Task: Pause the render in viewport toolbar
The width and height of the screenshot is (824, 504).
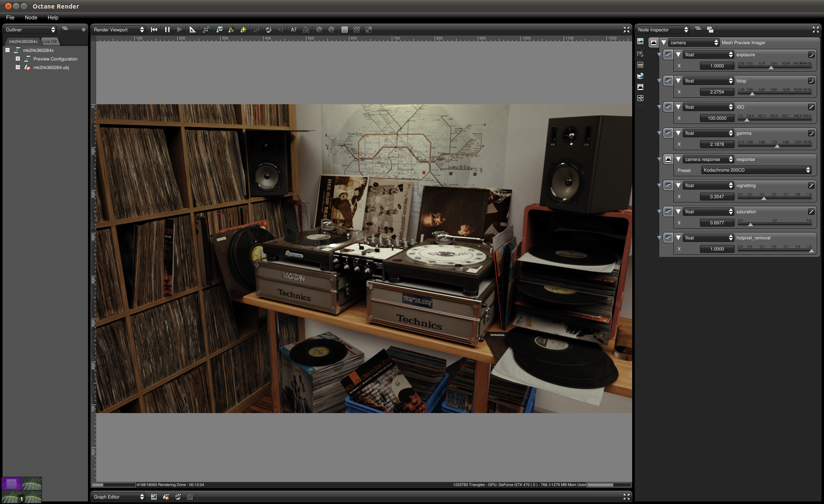Action: click(x=167, y=30)
